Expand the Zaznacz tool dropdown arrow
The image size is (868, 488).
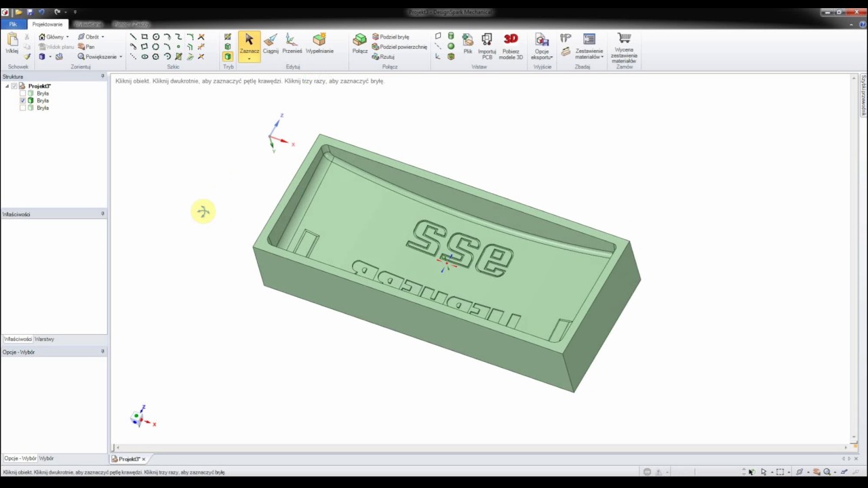[x=249, y=58]
